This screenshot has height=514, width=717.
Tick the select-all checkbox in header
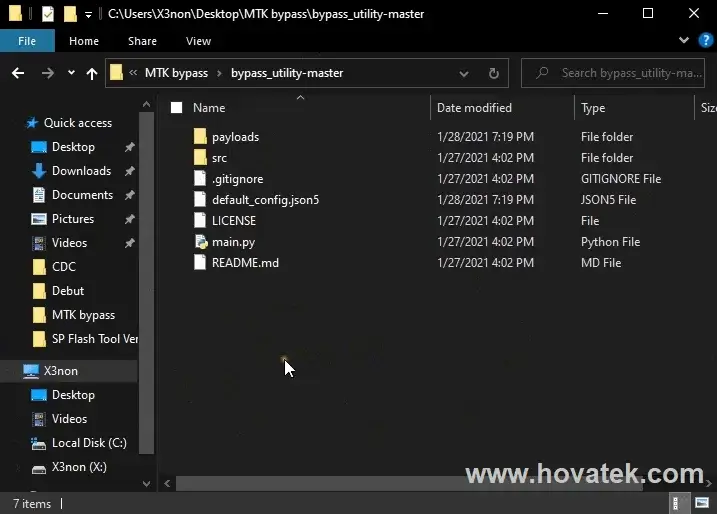[x=176, y=107]
